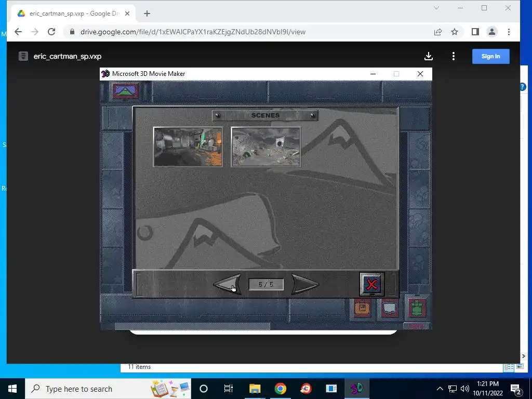Open Chrome three-dot menu
Screen dimensions: 532x399
(x=509, y=32)
